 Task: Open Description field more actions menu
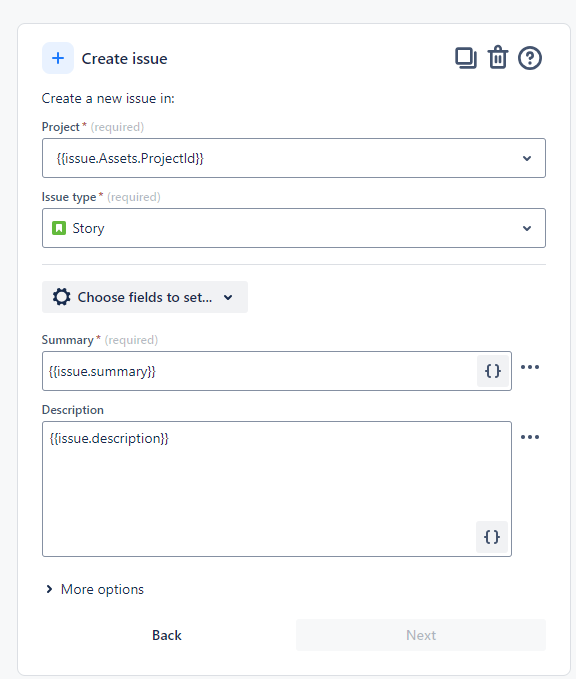coord(530,437)
